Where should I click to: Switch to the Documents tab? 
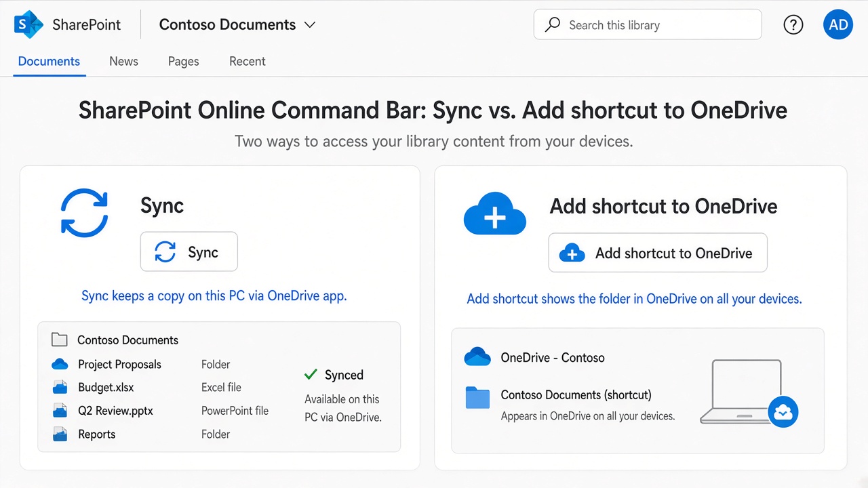[x=49, y=61]
